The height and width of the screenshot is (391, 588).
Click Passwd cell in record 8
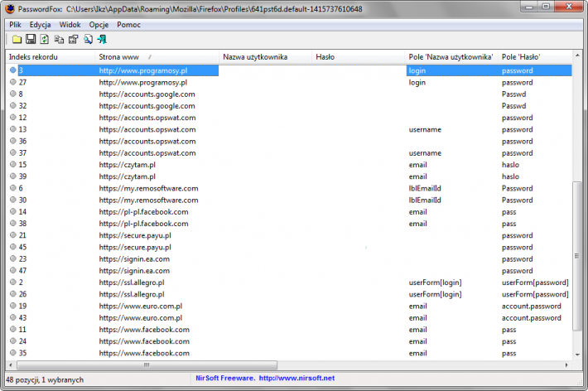point(513,94)
